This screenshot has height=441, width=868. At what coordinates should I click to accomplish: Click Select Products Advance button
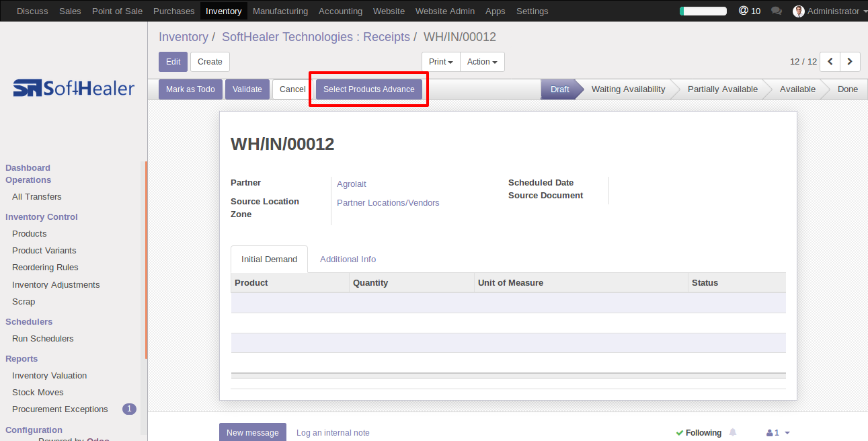click(369, 89)
